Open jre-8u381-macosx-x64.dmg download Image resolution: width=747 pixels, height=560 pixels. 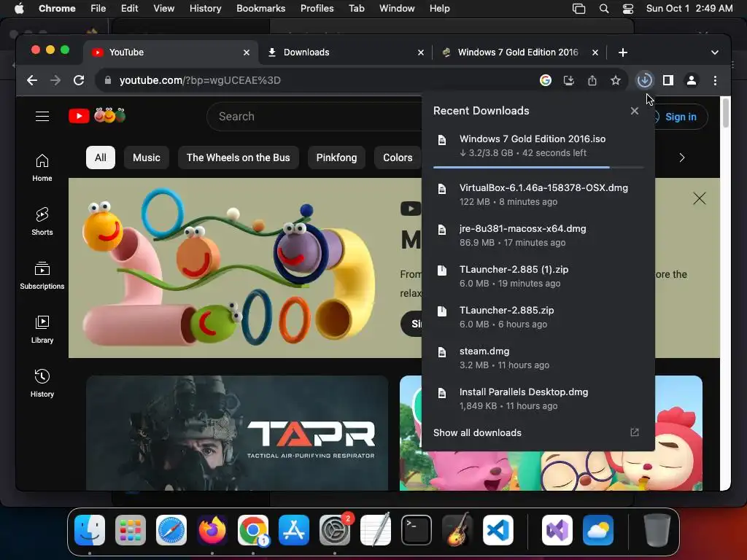coord(538,236)
